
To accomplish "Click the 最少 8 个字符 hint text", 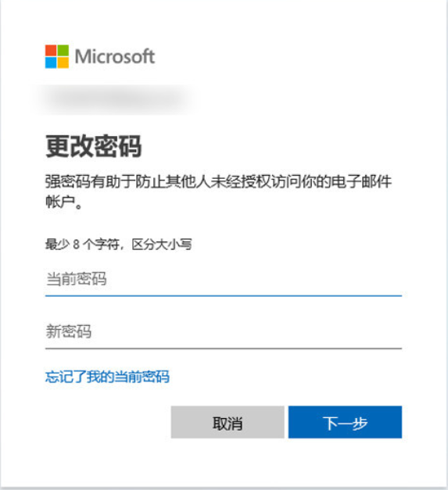I will pos(119,244).
